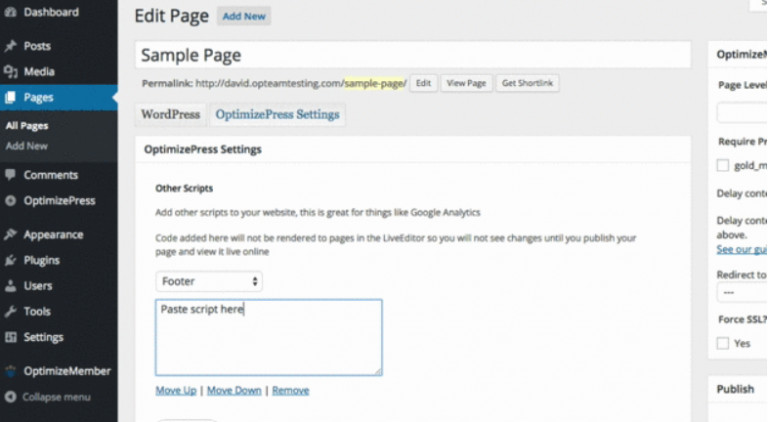Image resolution: width=768 pixels, height=422 pixels.
Task: Click Get Shortlink button
Action: coord(527,83)
